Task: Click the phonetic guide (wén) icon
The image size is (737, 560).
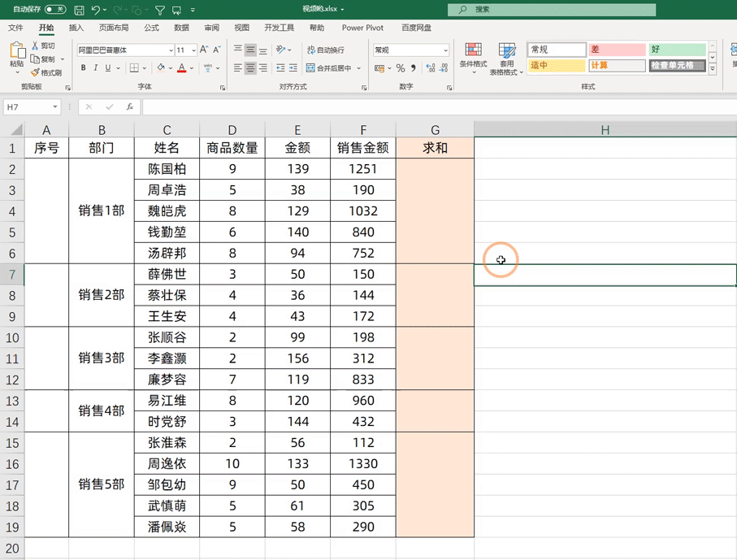Action: coord(208,67)
